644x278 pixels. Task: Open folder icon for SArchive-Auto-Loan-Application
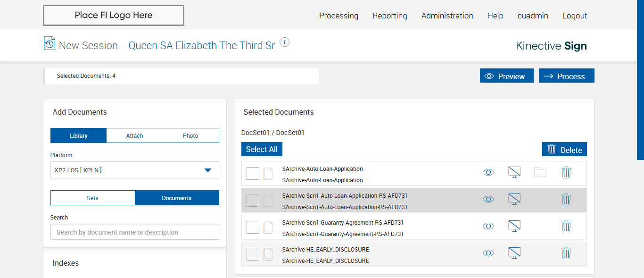(540, 173)
